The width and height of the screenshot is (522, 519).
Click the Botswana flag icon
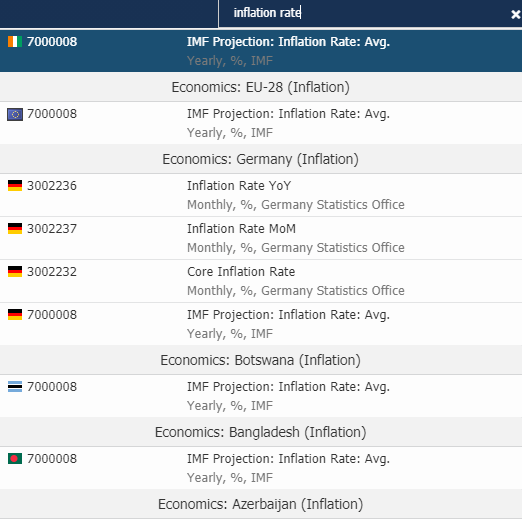click(15, 387)
